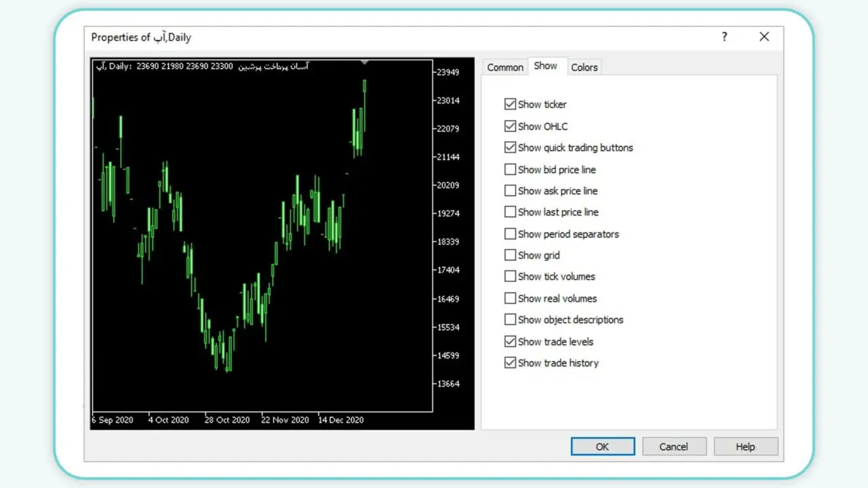Turn off Show quick trading buttons
This screenshot has width=868, height=488.
(x=510, y=148)
